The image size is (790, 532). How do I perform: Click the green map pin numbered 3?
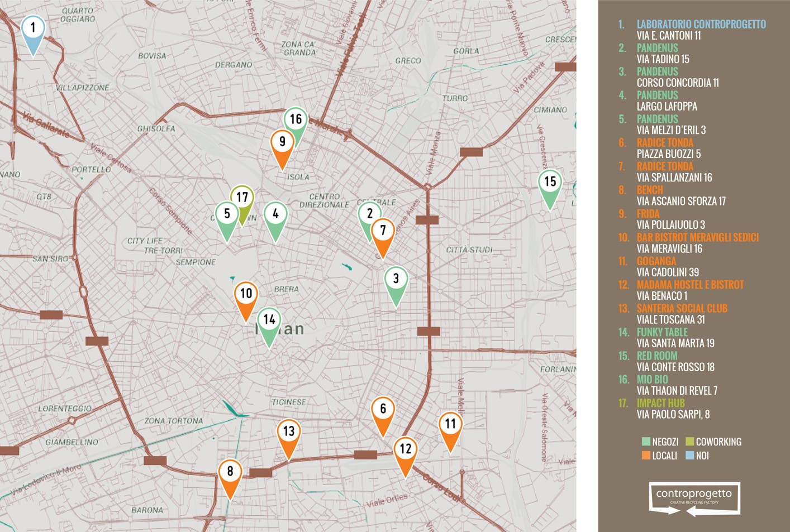(396, 286)
